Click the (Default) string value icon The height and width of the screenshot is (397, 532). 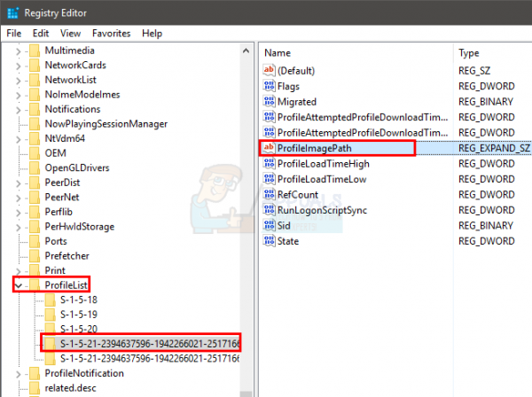click(x=269, y=70)
